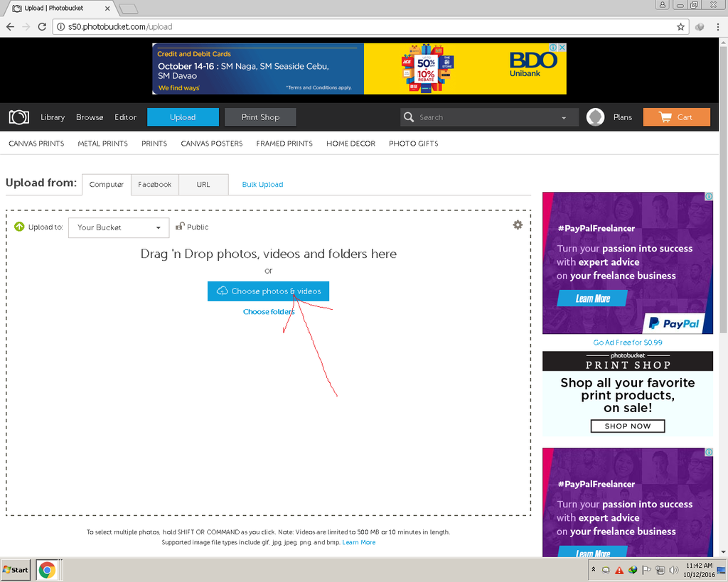The height and width of the screenshot is (582, 728).
Task: Click the bookmark star in address bar
Action: (680, 27)
